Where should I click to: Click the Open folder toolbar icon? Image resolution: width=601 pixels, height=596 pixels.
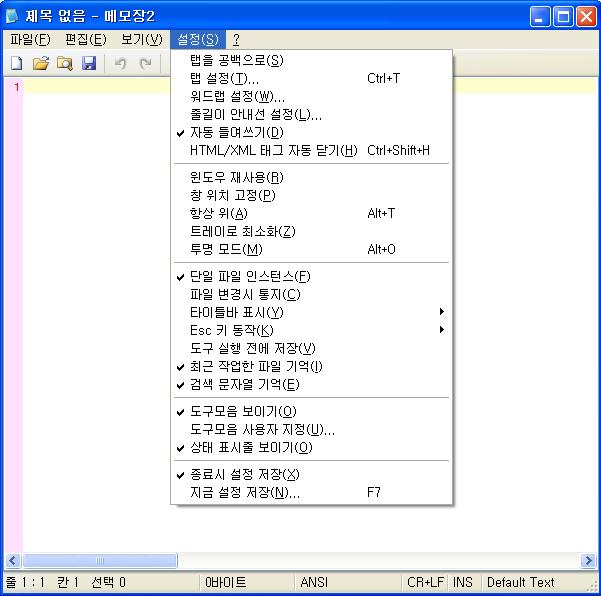point(41,63)
